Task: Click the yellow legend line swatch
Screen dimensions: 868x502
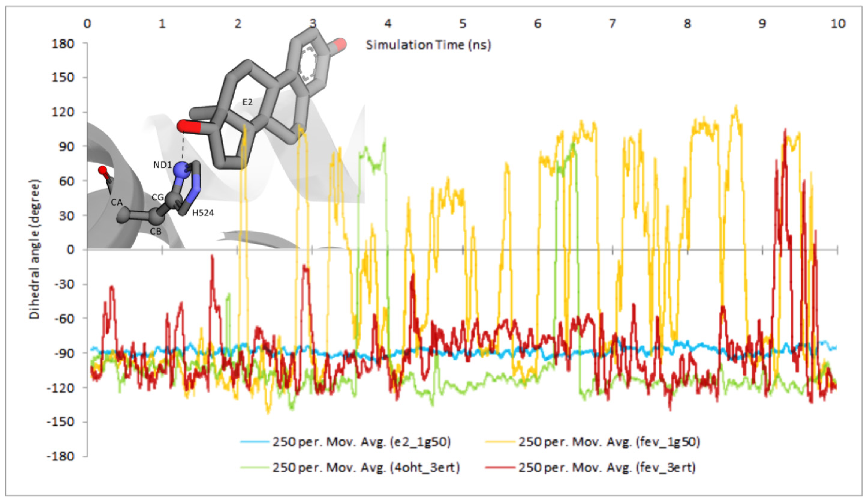Action: pyautogui.click(x=500, y=442)
